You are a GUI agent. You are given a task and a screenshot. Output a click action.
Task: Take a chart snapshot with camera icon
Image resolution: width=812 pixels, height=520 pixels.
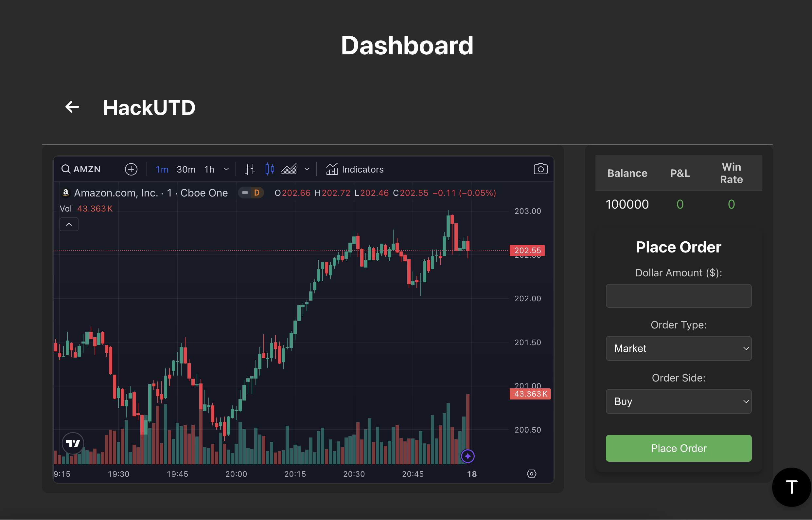pyautogui.click(x=540, y=169)
